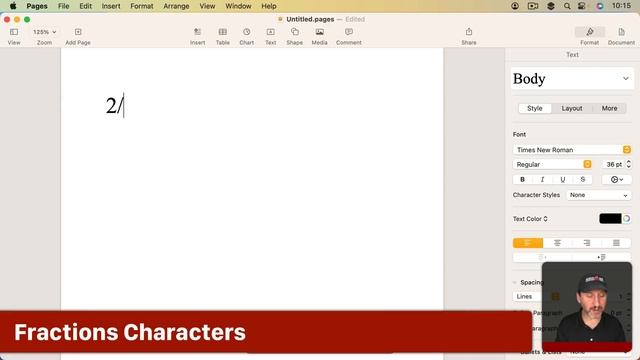This screenshot has width=640, height=360.
Task: Click the Siri menu bar icon
Action: pos(600,6)
